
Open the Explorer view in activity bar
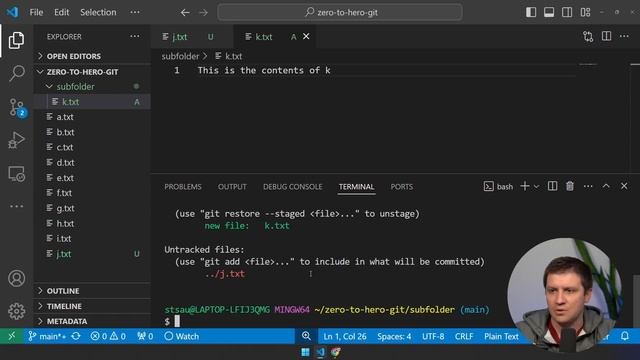click(16, 40)
